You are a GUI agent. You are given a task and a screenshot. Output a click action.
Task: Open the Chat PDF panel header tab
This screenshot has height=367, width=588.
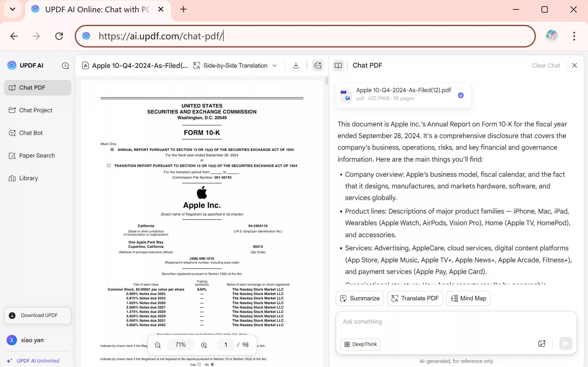coord(367,65)
